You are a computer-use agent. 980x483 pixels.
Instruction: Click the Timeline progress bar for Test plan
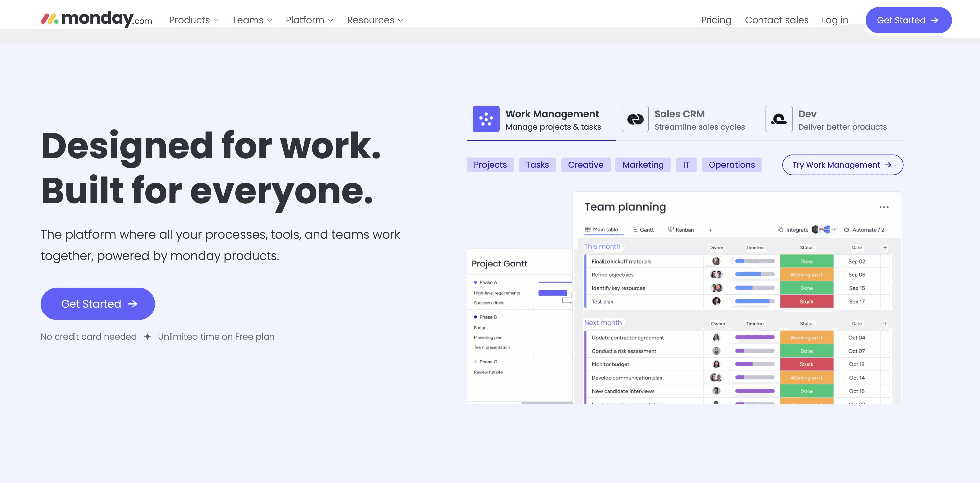point(755,301)
